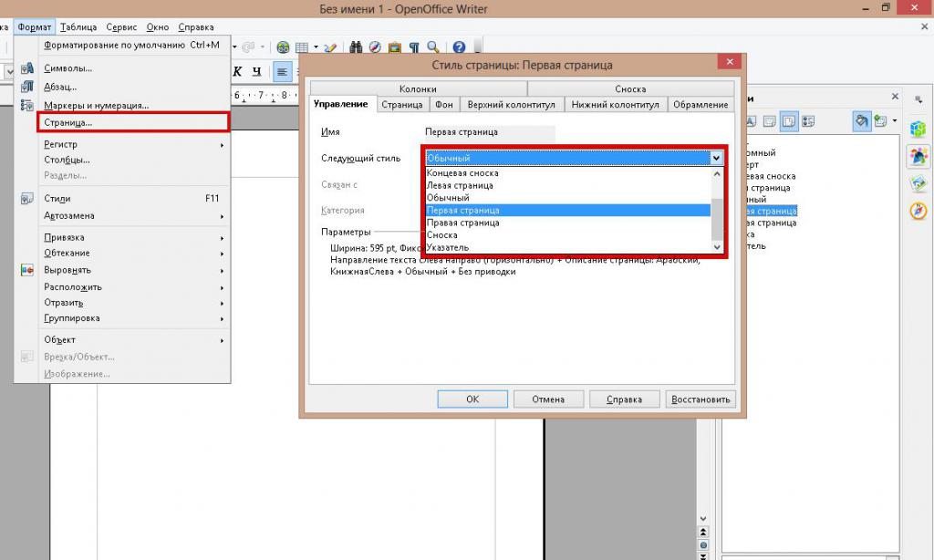Expand the Группировка submenu

[x=133, y=318]
